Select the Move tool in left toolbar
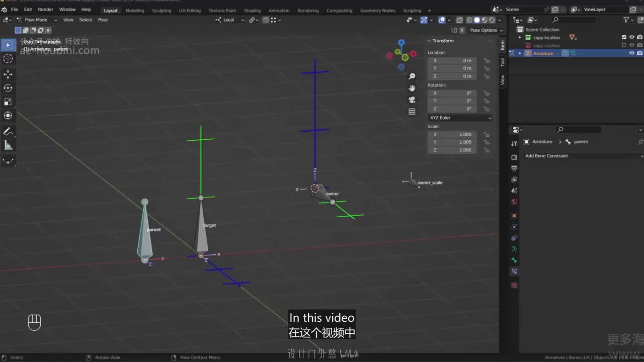The height and width of the screenshot is (362, 644). pos(8,74)
